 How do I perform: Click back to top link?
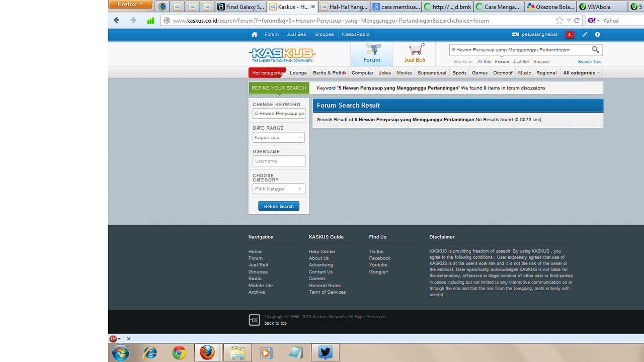[x=276, y=323]
